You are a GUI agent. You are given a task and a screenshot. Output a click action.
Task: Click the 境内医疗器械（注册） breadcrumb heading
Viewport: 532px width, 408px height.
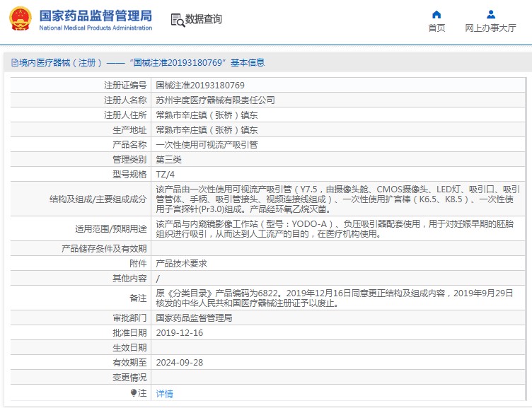60,62
